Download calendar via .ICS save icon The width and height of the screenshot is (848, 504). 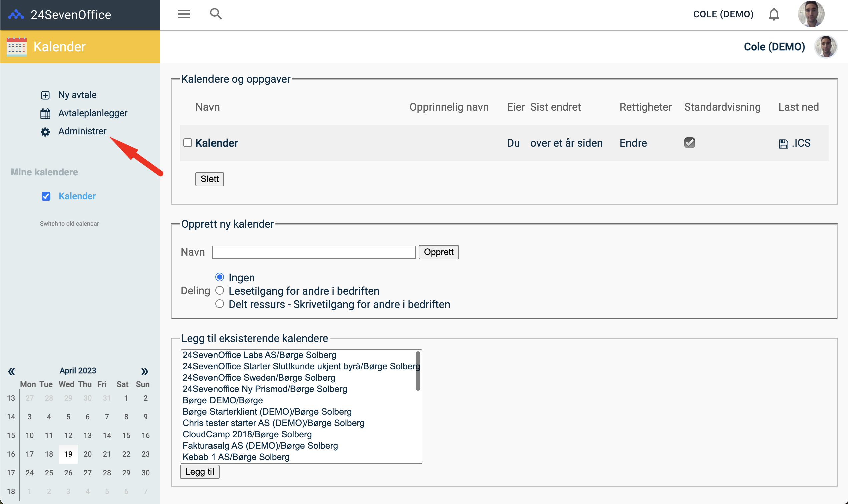[783, 144]
